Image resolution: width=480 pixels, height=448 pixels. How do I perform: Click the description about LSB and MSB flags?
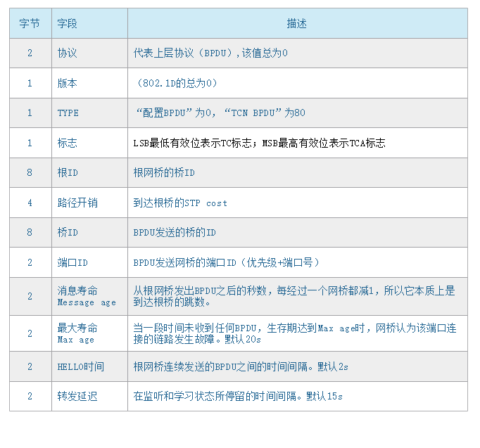259,143
